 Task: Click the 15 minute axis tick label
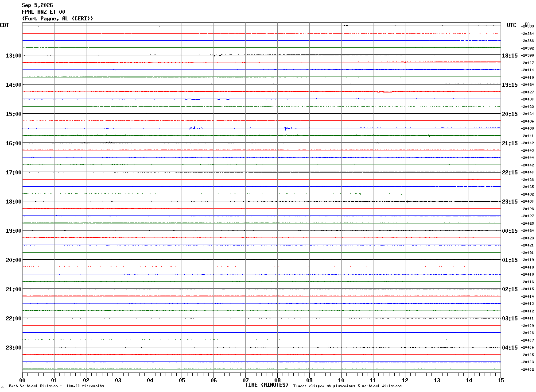click(501, 380)
